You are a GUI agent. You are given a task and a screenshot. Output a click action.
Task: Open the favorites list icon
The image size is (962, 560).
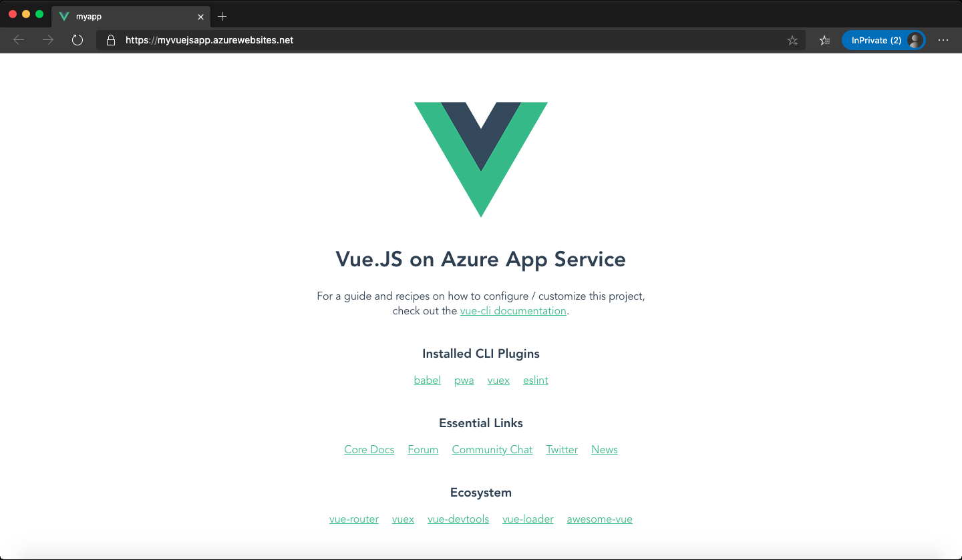click(x=825, y=40)
